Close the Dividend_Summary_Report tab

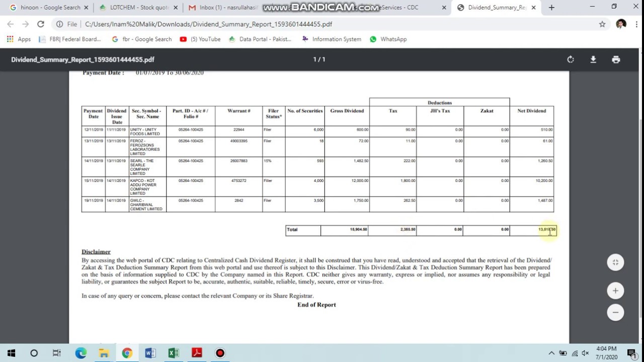[x=533, y=8]
